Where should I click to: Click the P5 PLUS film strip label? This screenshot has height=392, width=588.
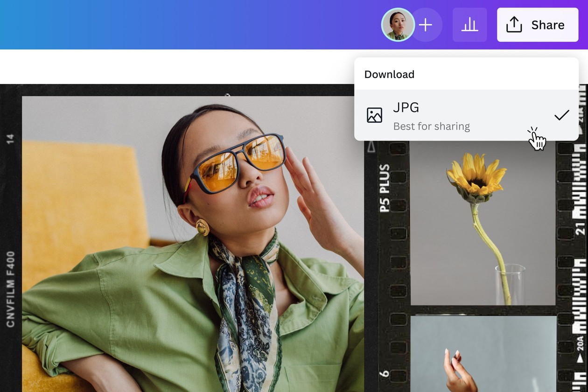tap(385, 188)
